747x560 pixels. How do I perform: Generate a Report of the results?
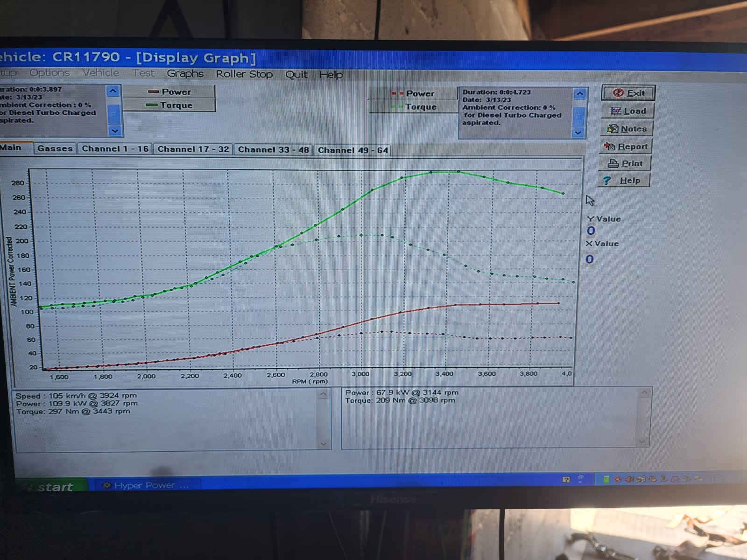click(x=626, y=146)
